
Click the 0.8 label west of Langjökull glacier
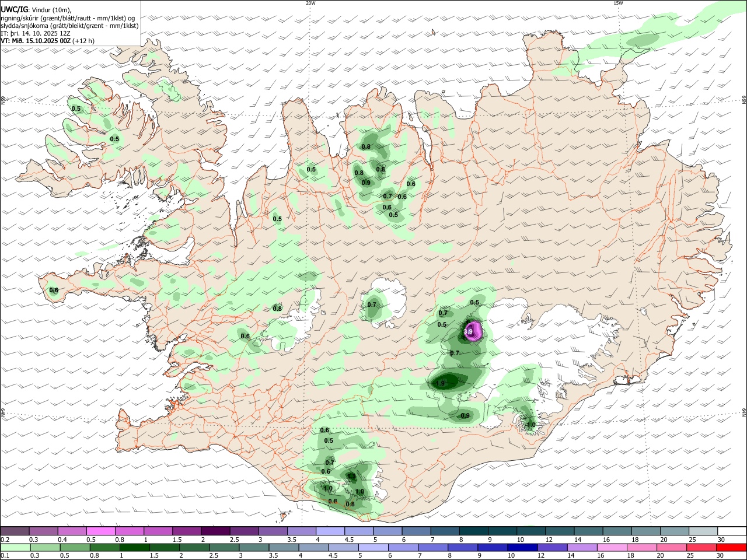(x=277, y=308)
